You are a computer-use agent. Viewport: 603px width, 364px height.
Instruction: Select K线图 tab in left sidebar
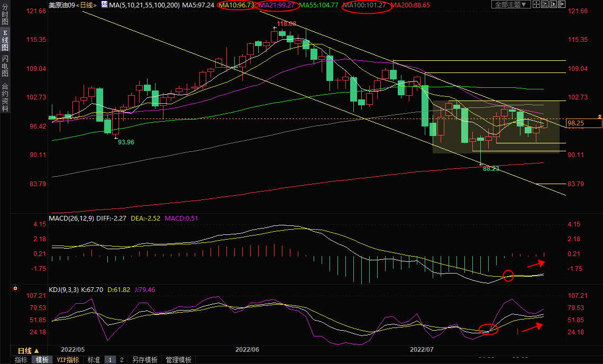click(5, 40)
